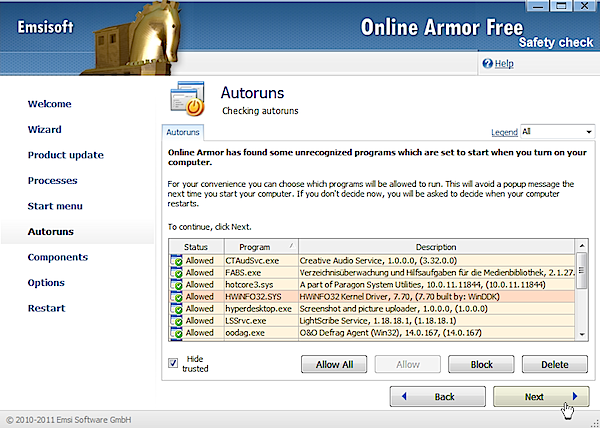Click the disabled Allow button
Viewport: 600px width, 428px height.
[x=408, y=365]
